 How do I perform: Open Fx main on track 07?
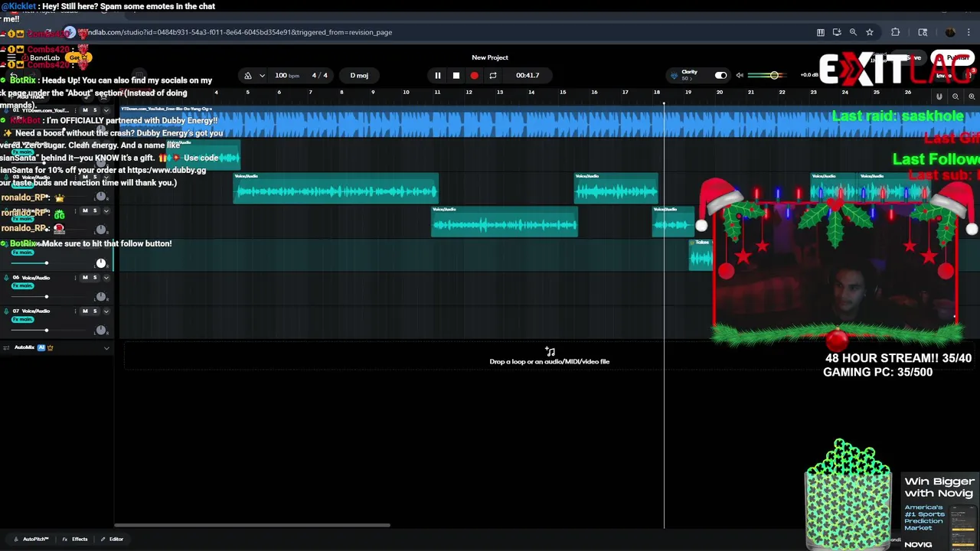[x=23, y=320]
